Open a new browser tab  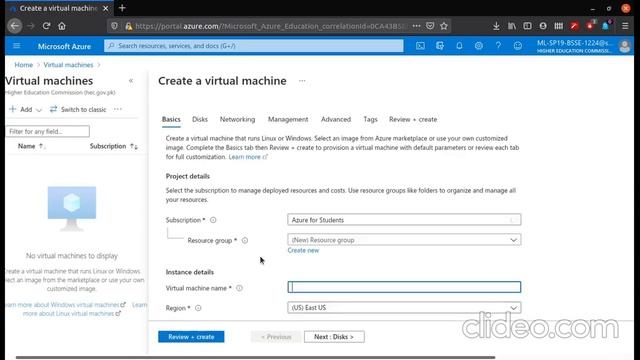[122, 8]
